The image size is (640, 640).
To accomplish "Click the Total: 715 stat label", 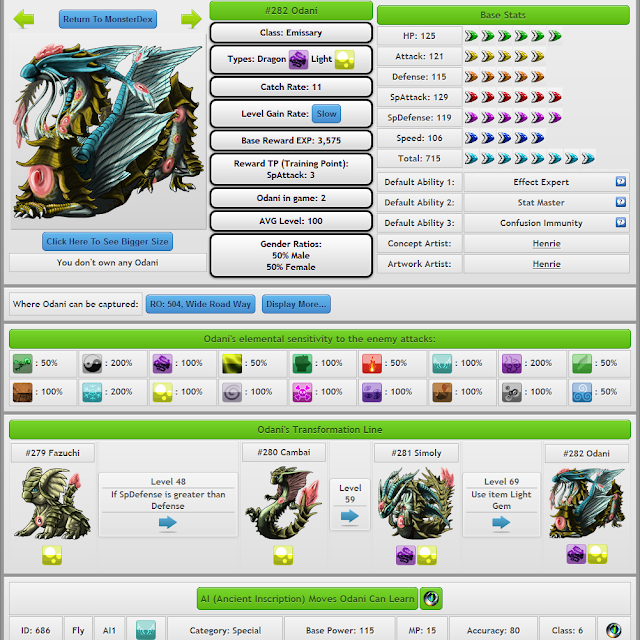I will [x=419, y=158].
